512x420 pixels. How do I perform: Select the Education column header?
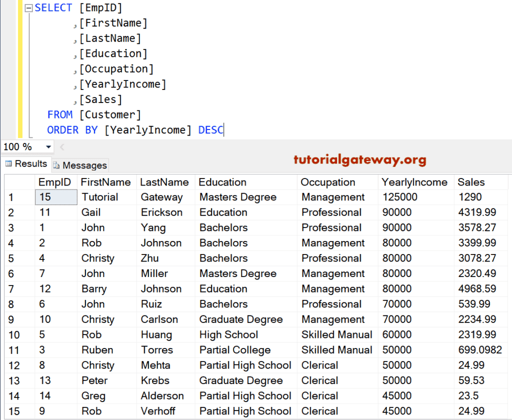(246, 182)
